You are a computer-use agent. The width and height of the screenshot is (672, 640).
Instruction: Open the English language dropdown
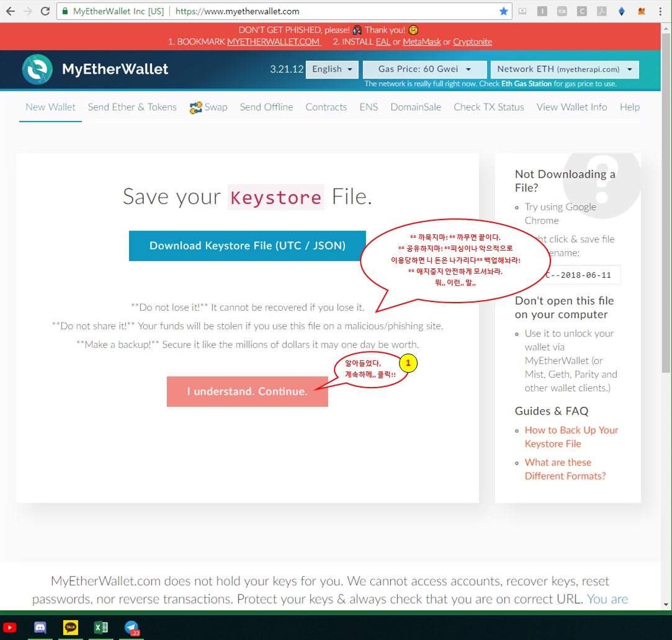(x=332, y=69)
